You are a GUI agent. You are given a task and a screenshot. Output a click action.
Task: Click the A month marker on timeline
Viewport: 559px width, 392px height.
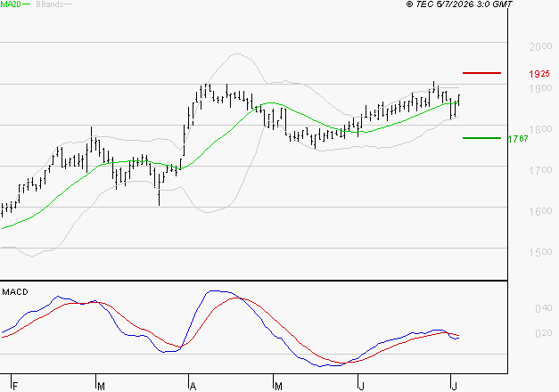(x=193, y=387)
